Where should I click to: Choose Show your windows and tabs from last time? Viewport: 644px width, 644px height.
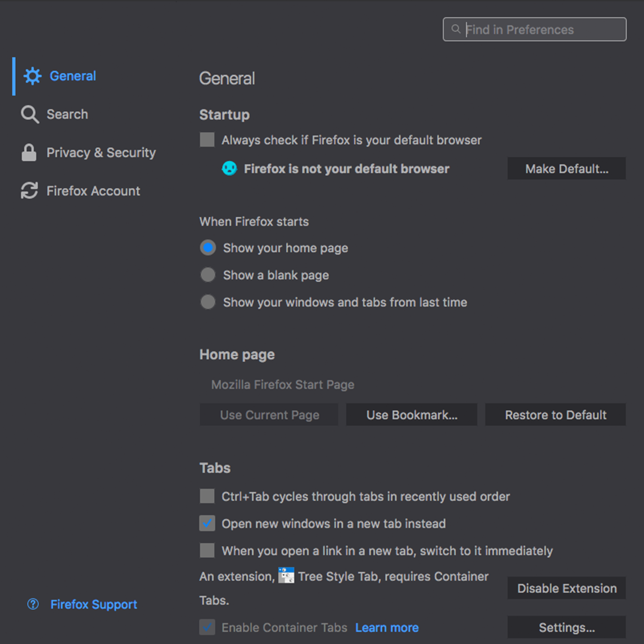point(208,302)
